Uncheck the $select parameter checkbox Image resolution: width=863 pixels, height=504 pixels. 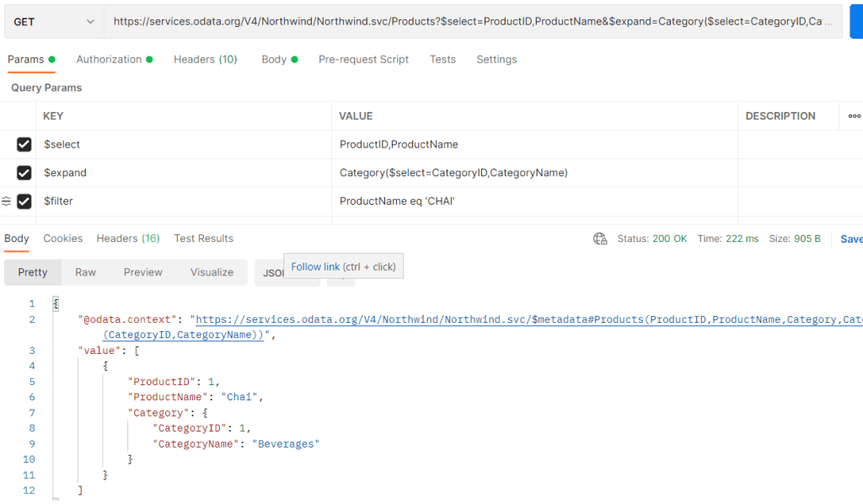pos(24,145)
